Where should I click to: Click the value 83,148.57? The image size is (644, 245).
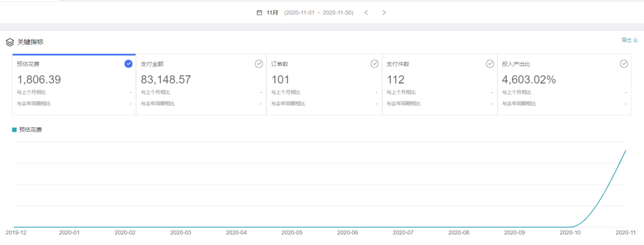166,80
